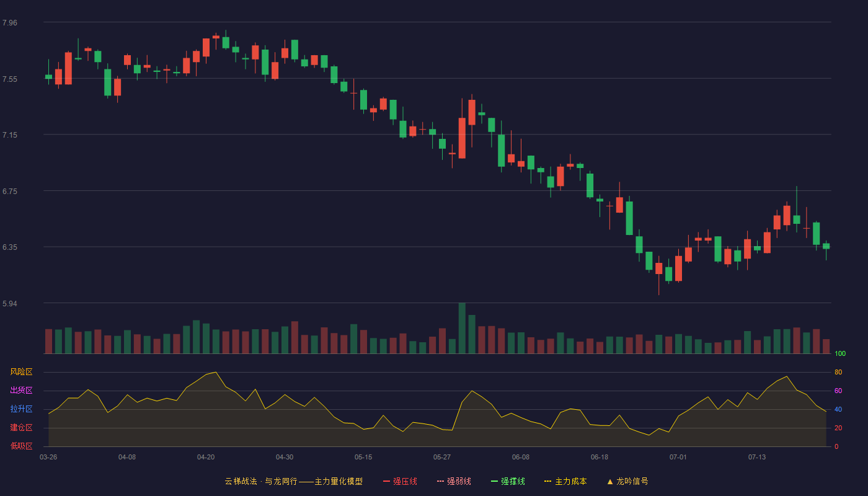
Task: Click the 7.96 price axis label
Action: tap(9, 23)
